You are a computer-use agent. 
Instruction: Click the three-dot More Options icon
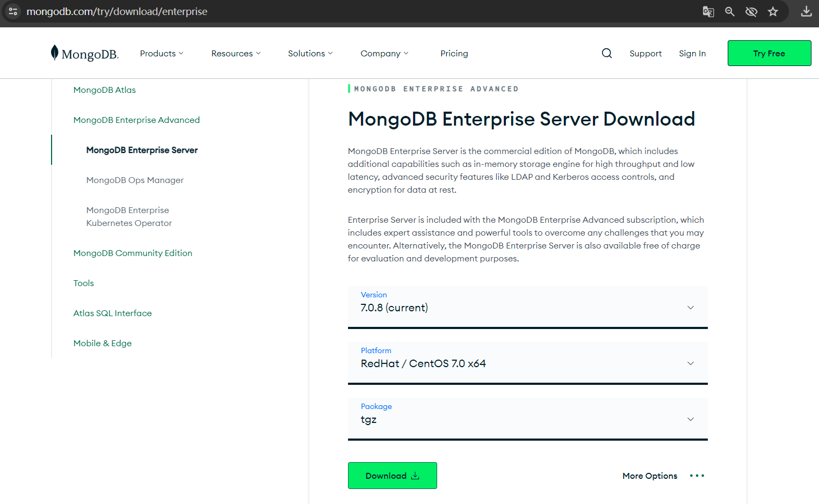697,476
